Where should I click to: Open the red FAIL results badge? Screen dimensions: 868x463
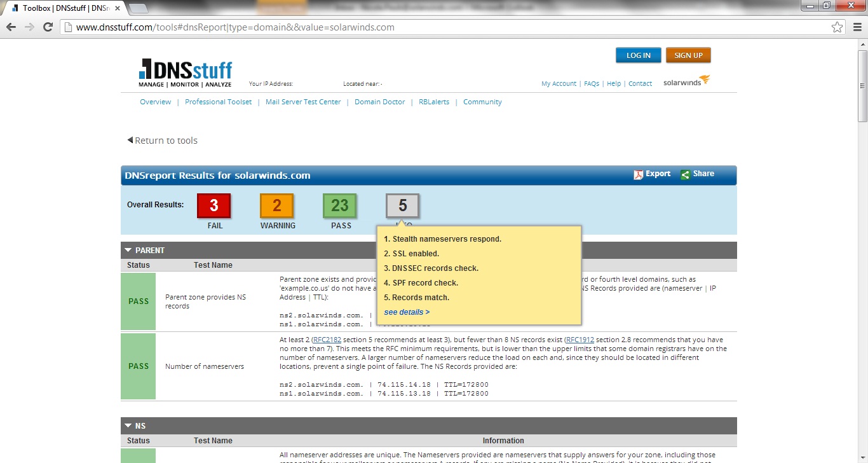[214, 205]
